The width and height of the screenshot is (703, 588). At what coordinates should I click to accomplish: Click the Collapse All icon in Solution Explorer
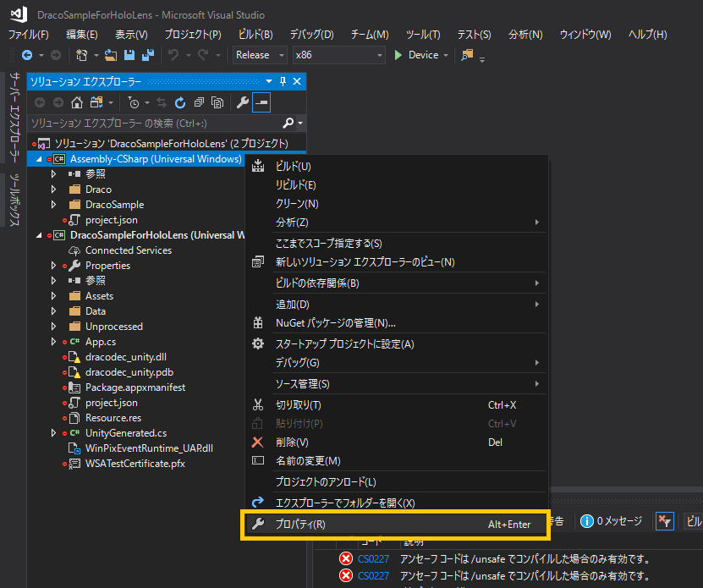(x=199, y=102)
